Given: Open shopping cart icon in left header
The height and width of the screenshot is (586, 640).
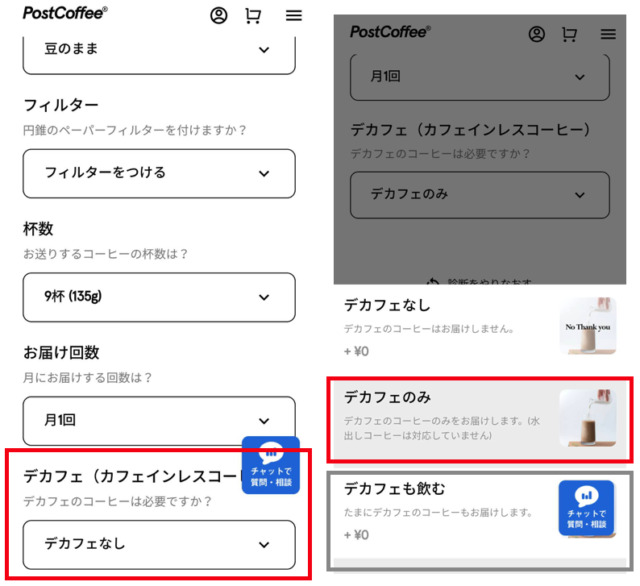Looking at the screenshot, I should coord(253,16).
